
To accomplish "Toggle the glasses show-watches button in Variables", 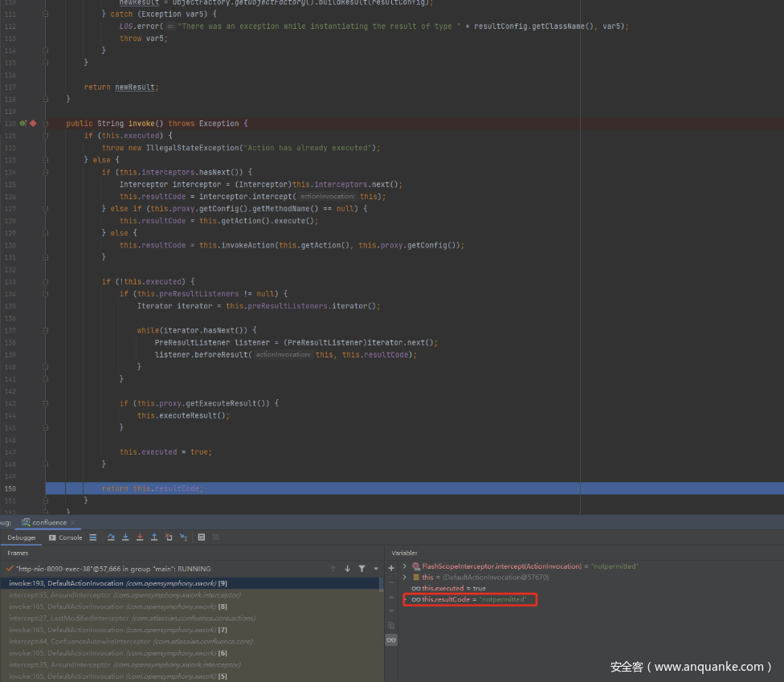I will coord(391,639).
